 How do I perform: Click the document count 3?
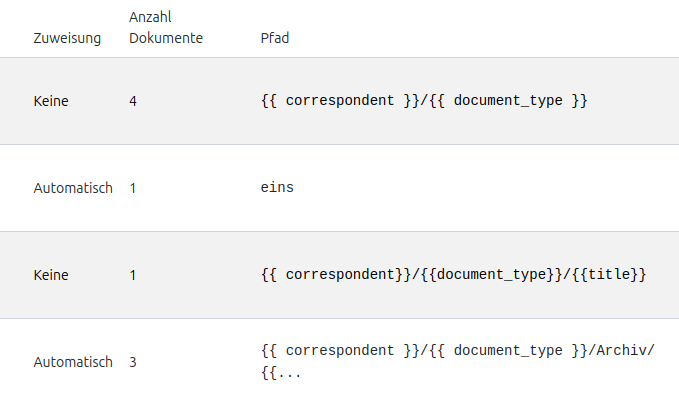pyautogui.click(x=133, y=362)
